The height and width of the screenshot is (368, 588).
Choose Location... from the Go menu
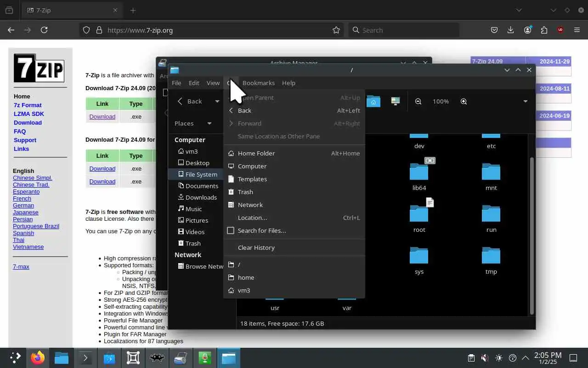point(294,218)
